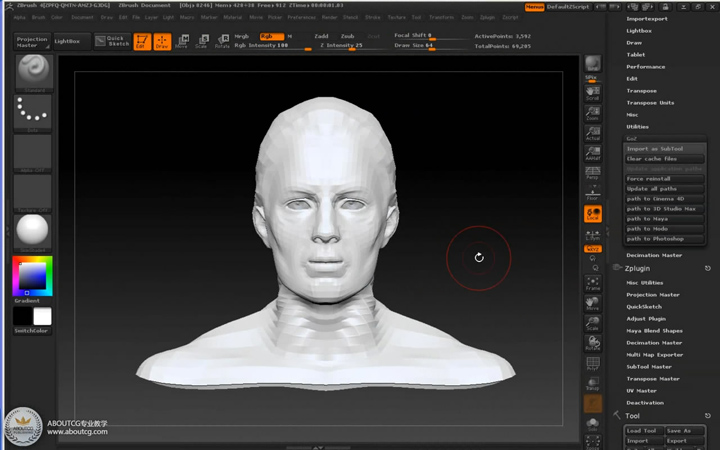This screenshot has height=450, width=720.
Task: Click path to Maya button
Action: (664, 219)
